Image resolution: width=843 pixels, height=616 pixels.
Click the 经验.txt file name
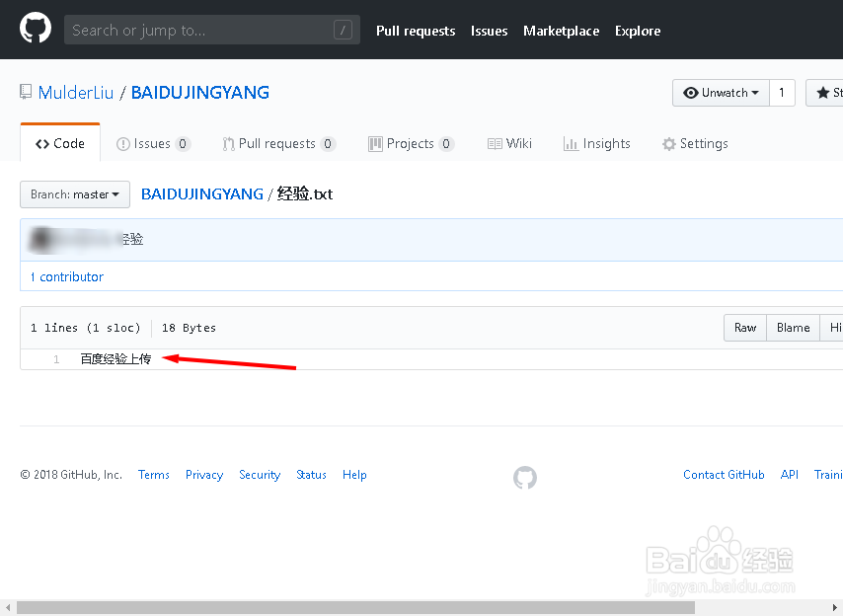(x=305, y=194)
